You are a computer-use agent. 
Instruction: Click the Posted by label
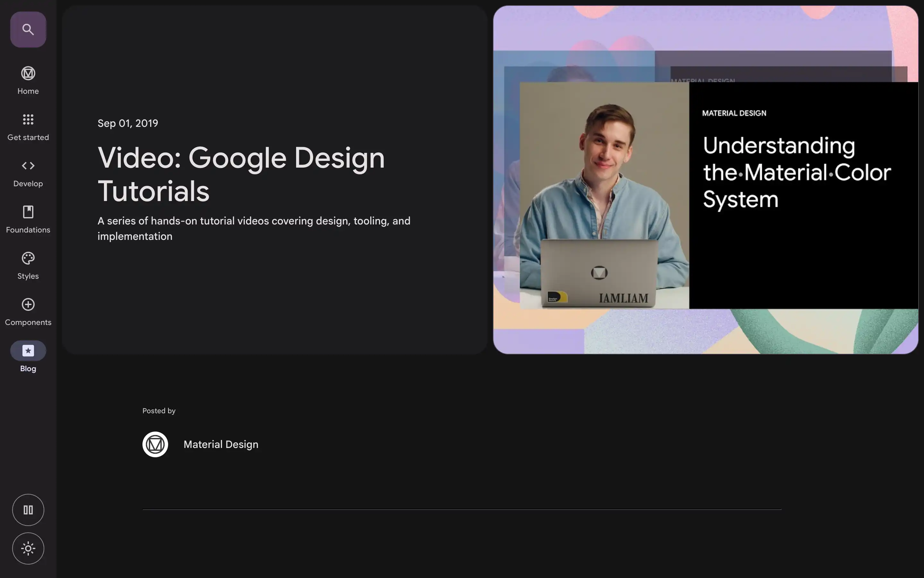tap(159, 411)
